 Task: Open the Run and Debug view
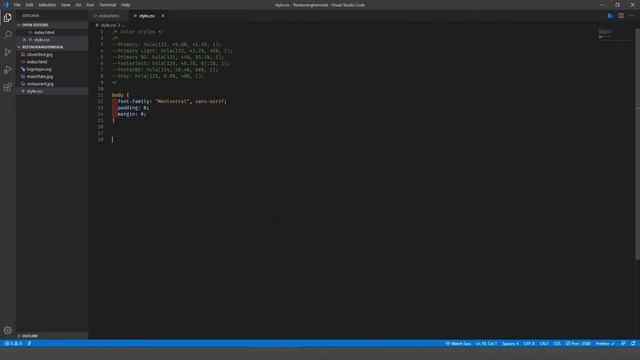pos(7,70)
